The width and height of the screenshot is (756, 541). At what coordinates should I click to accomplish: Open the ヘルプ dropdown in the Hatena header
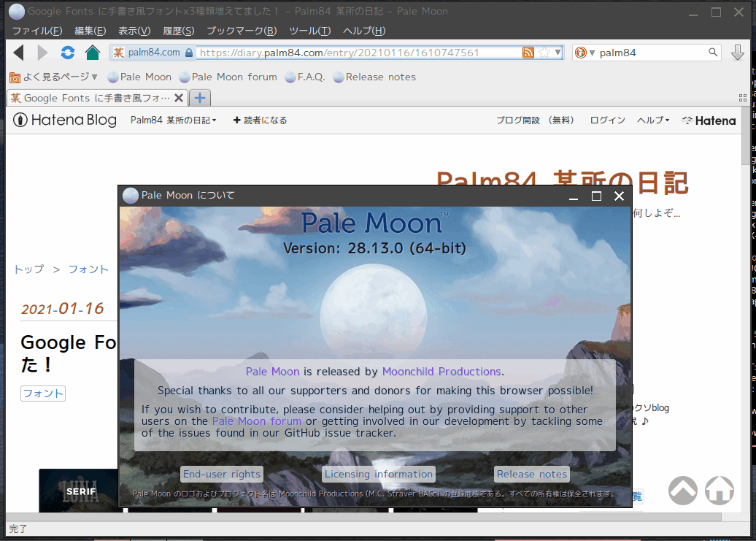[x=653, y=120]
